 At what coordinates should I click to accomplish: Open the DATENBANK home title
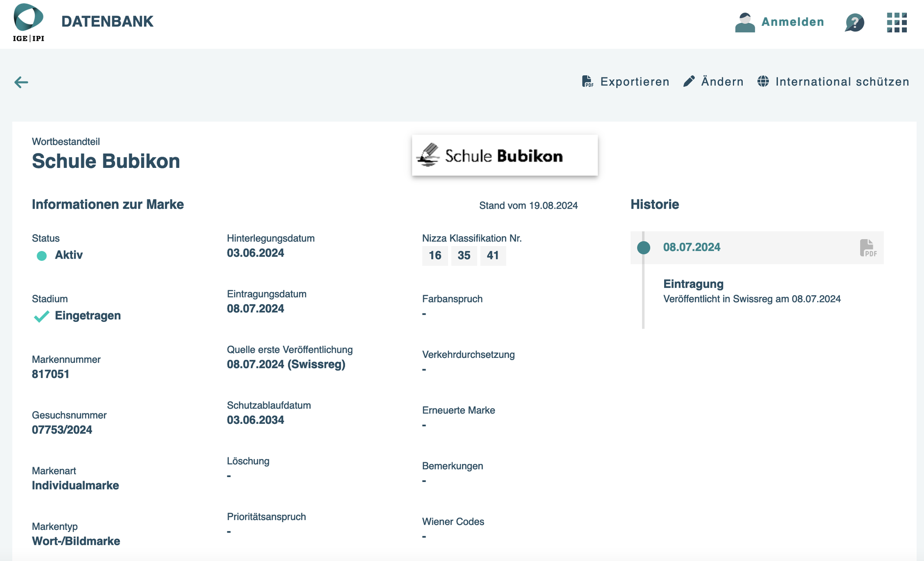click(107, 22)
